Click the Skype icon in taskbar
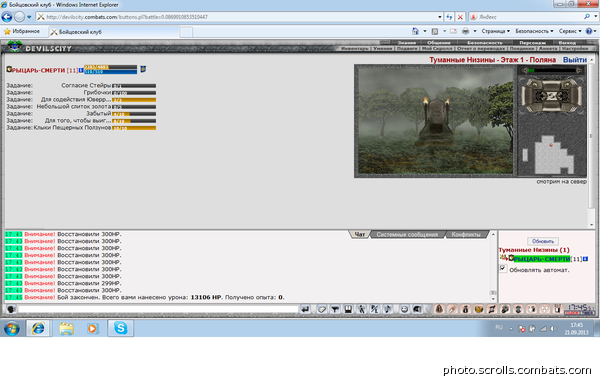600x380 pixels. [x=121, y=328]
